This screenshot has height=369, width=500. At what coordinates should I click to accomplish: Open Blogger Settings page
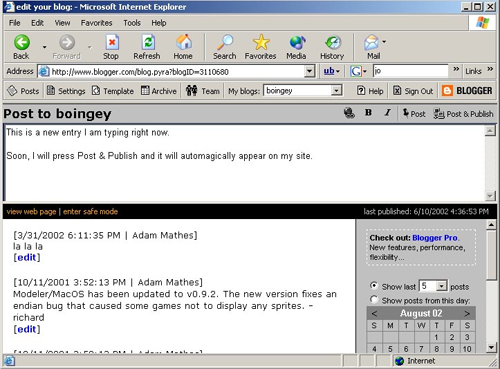click(66, 91)
